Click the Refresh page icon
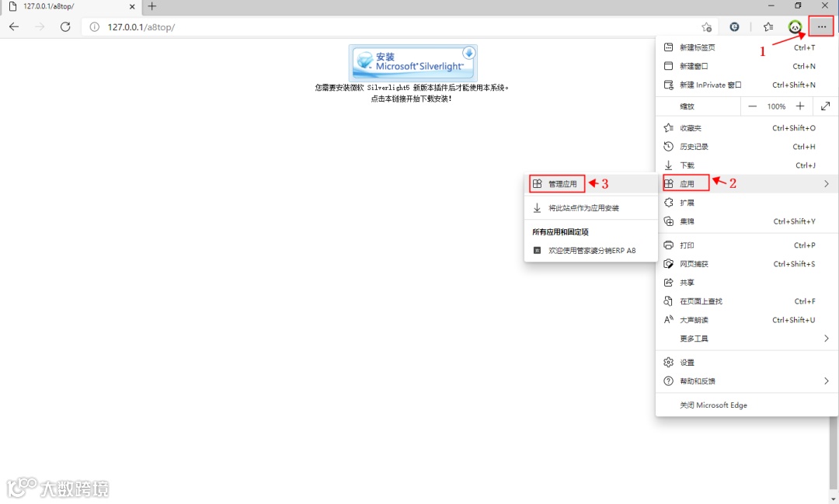This screenshot has height=504, width=839. (65, 26)
